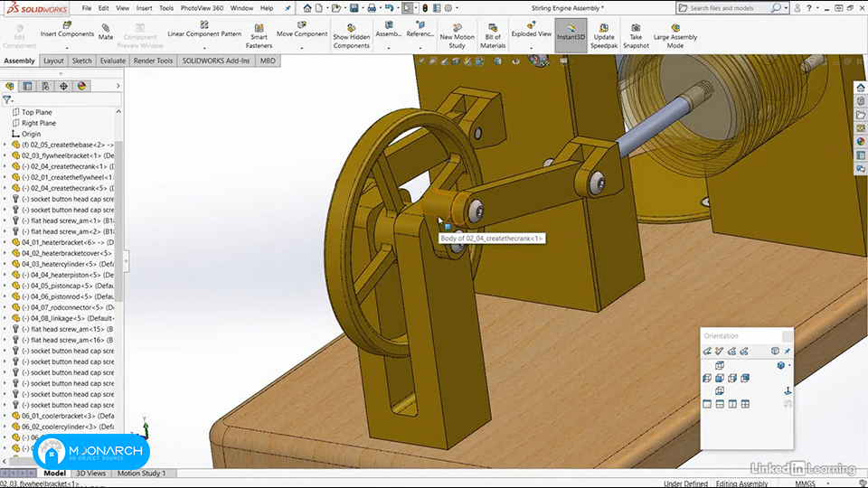Click the Home icon in the top toolbar
The image size is (868, 488).
click(307, 8)
